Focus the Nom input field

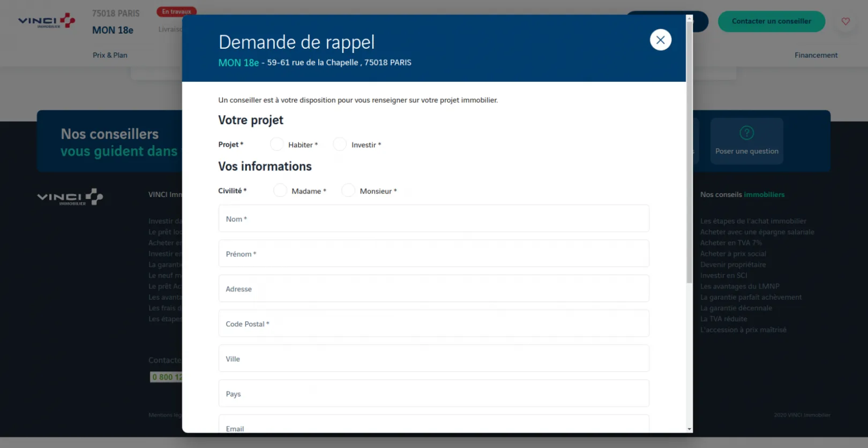pos(433,218)
